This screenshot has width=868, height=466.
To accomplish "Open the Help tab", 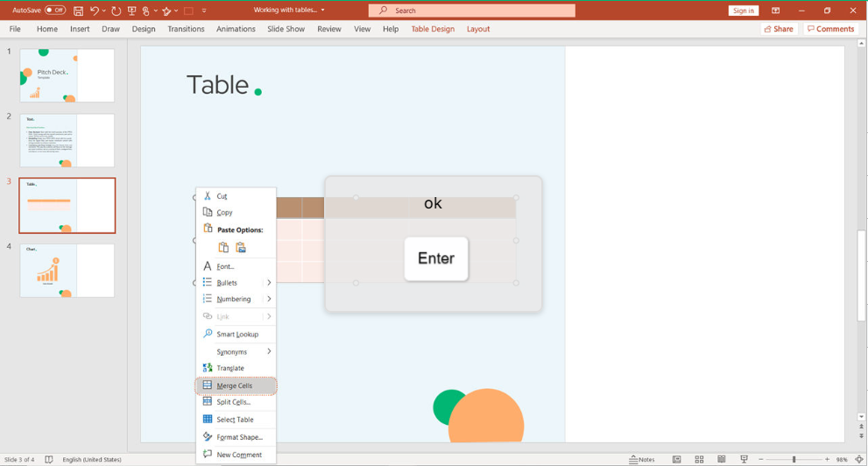I will coord(391,29).
